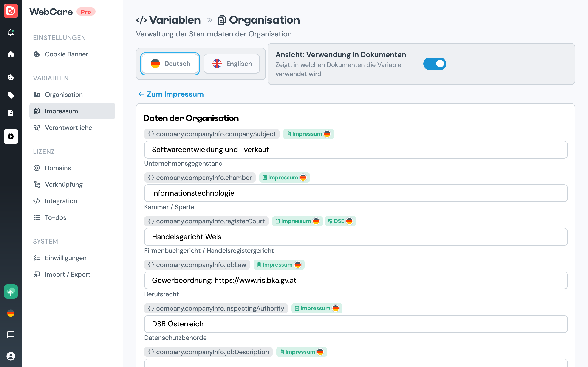Viewport: 588px width, 367px height.
Task: Go to Cookie Banner settings
Action: coord(66,54)
